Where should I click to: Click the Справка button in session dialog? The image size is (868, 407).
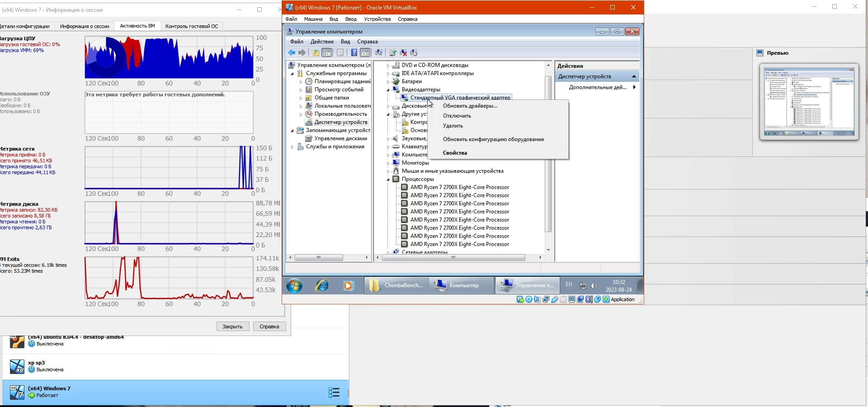point(269,327)
